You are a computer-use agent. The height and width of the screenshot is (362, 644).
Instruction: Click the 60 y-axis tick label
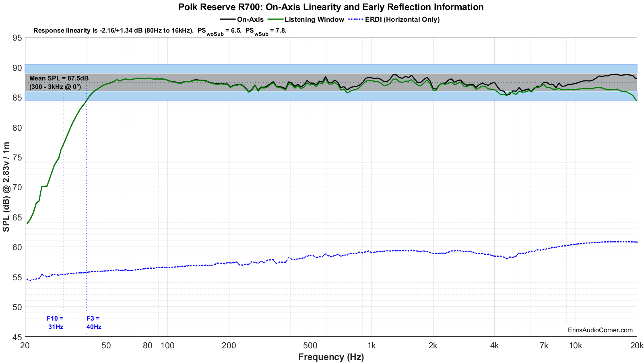pos(17,247)
